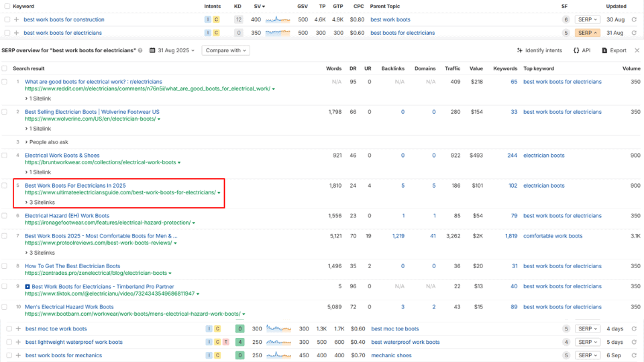Expand People also ask section
Viewport: 644px width, 362px height.
click(x=46, y=142)
